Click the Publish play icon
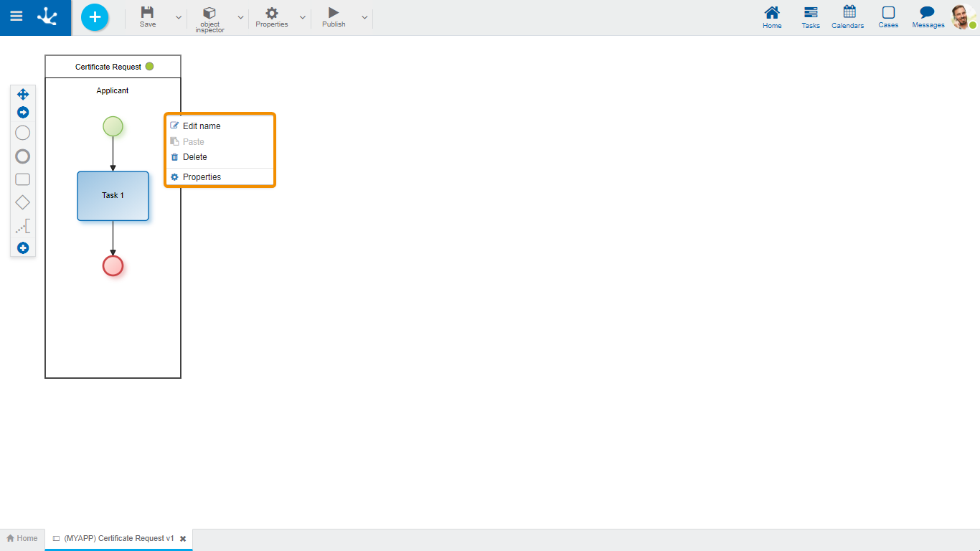This screenshot has height=551, width=980. coord(334,13)
